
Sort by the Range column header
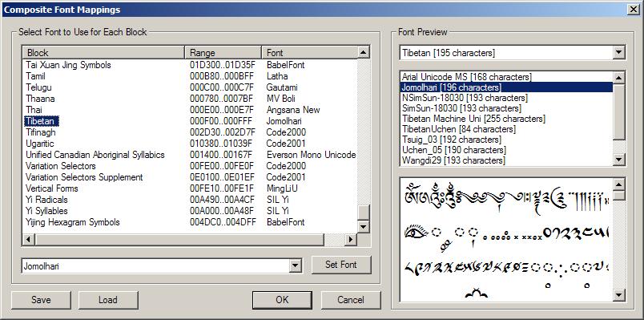point(223,53)
